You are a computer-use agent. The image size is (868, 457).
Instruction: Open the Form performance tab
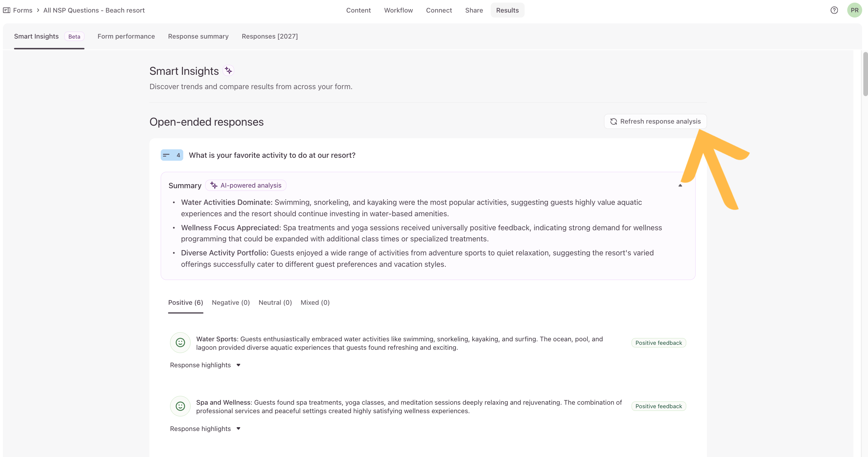coord(126,36)
